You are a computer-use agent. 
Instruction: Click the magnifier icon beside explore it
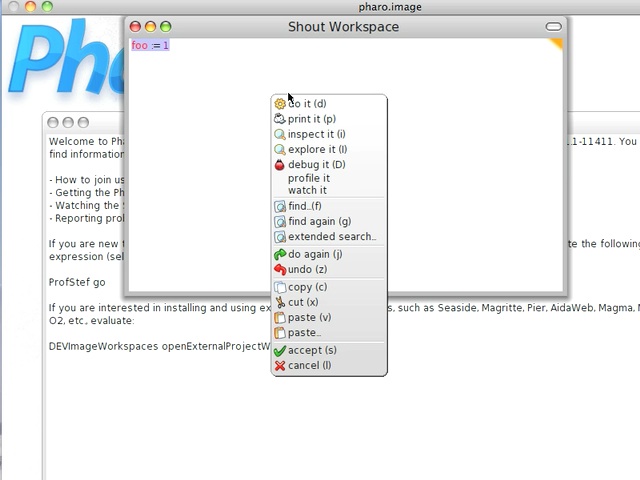tap(280, 149)
